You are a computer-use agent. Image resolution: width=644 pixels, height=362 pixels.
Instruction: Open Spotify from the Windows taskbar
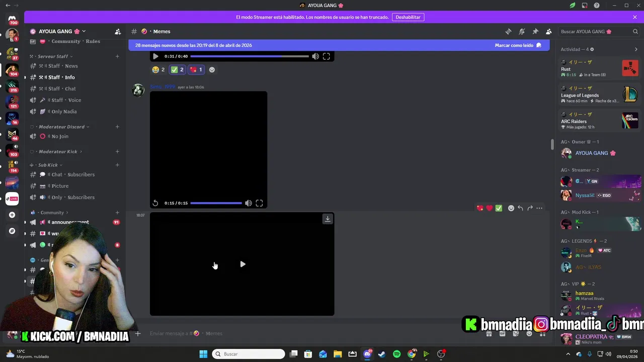(x=396, y=354)
